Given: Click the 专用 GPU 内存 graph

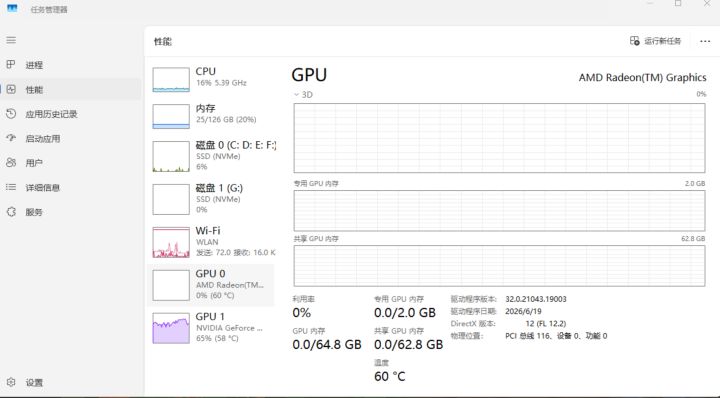Looking at the screenshot, I should tap(499, 211).
